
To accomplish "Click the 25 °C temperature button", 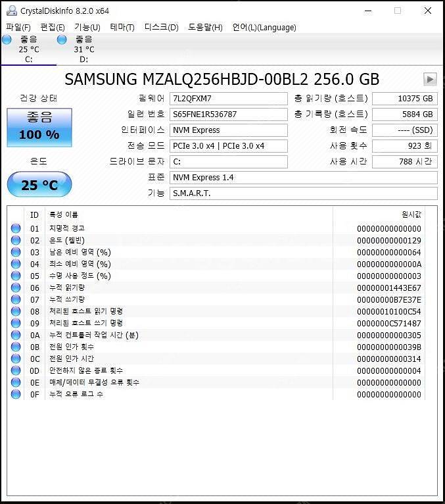I will 39,184.
